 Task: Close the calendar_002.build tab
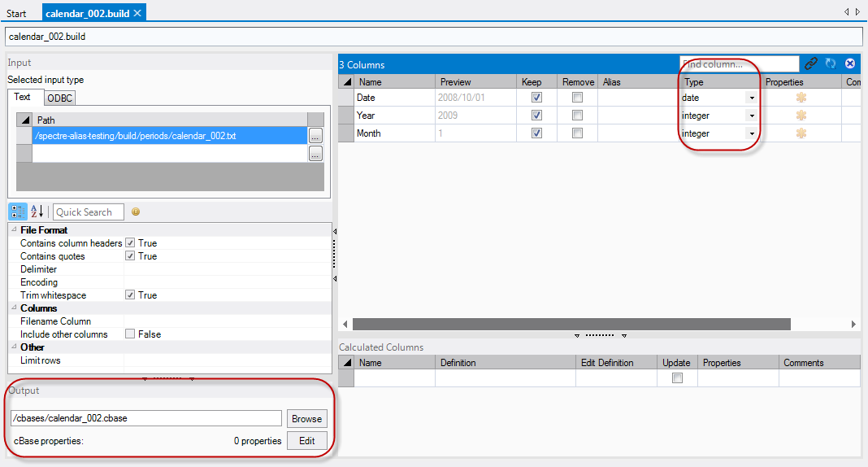pos(138,13)
